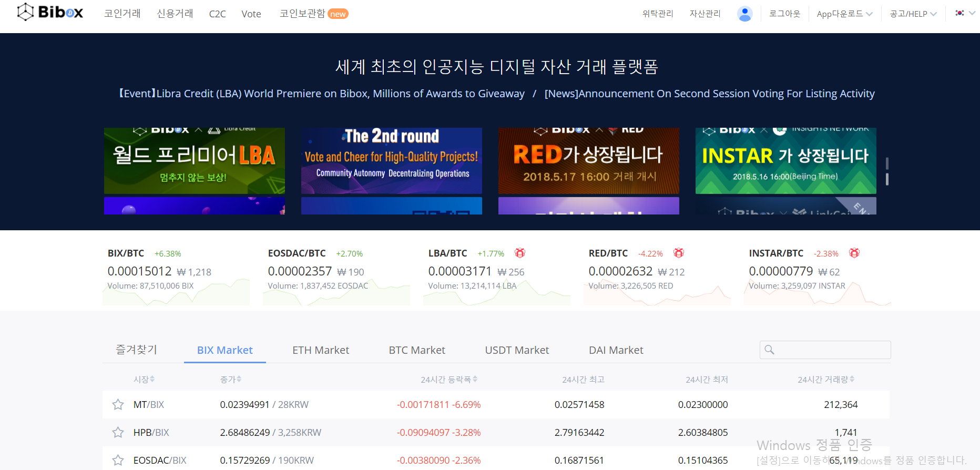980x470 pixels.
Task: Sort by 종가 column
Action: (231, 379)
